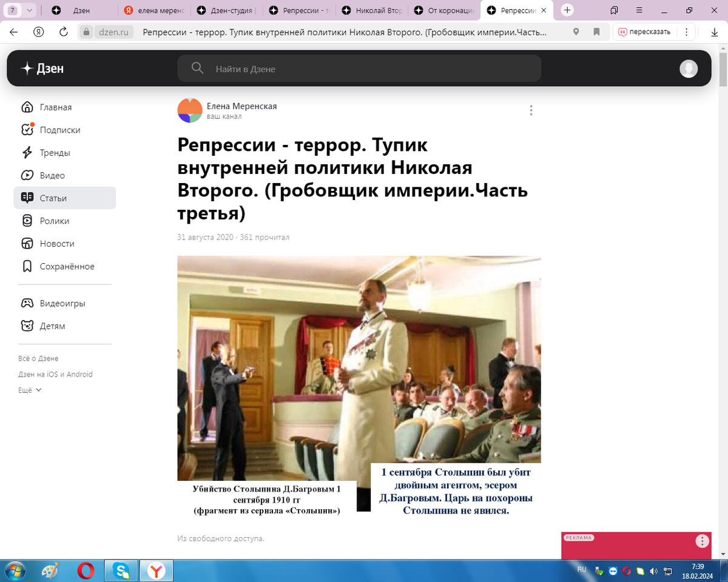Screen dimensions: 728x582
Task: Open a new browser tab
Action: click(567, 10)
